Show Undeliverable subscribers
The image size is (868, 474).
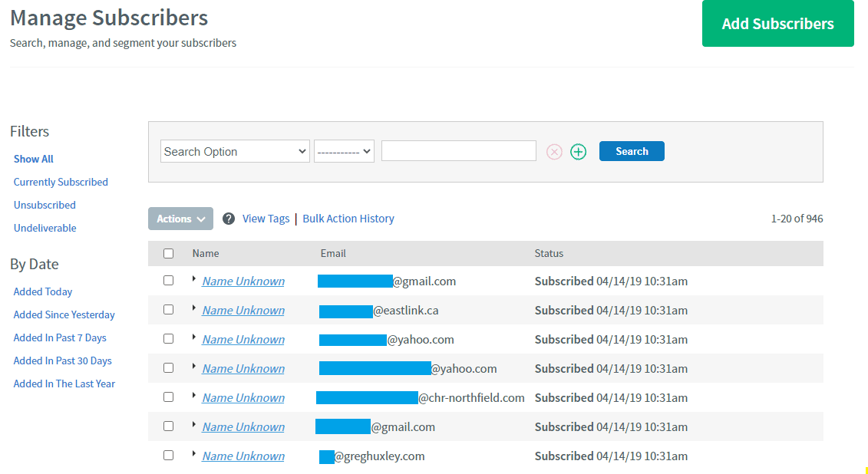click(x=45, y=228)
